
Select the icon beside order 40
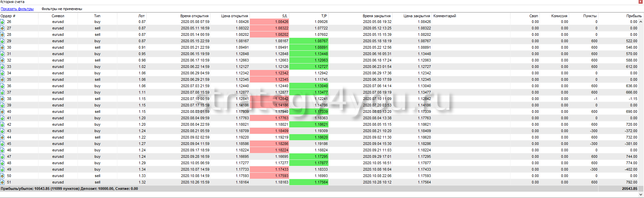(2, 112)
